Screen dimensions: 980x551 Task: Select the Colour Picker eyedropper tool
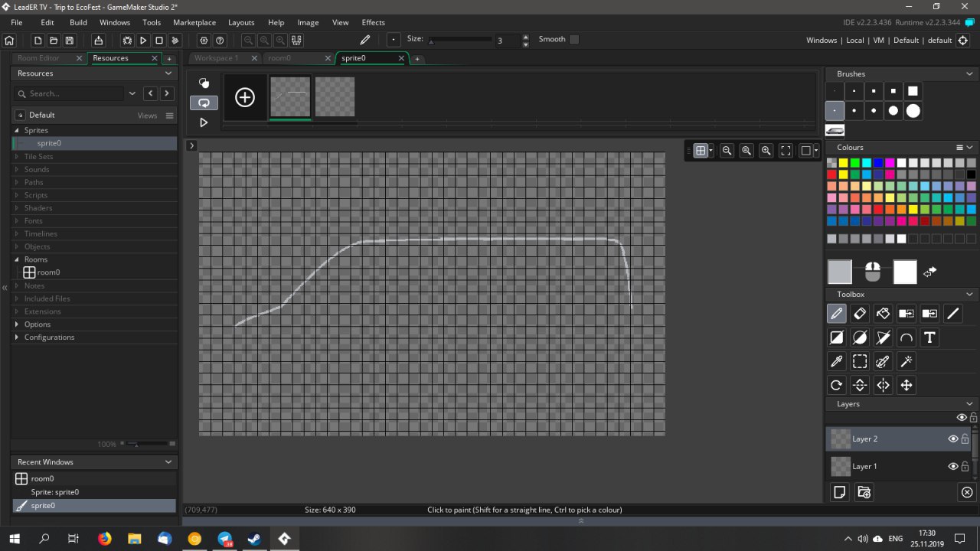click(x=836, y=361)
